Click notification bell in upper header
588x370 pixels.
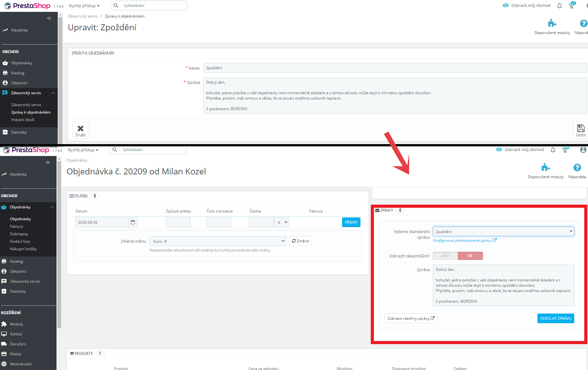(x=560, y=6)
